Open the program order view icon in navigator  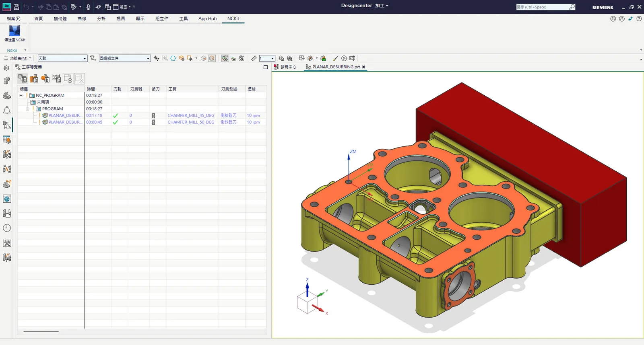tap(23, 78)
